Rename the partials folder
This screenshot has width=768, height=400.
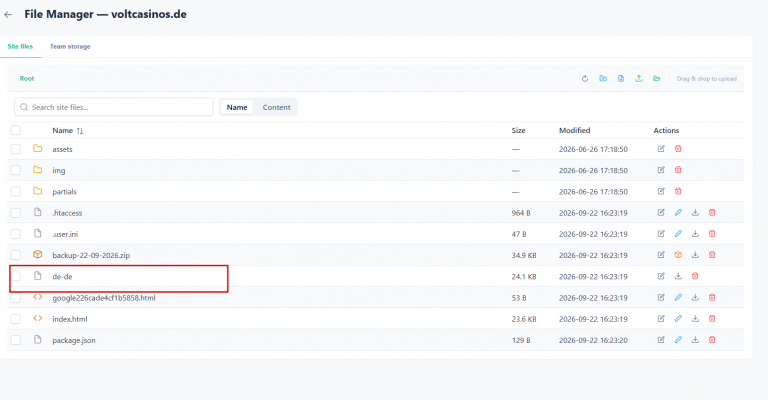[661, 191]
